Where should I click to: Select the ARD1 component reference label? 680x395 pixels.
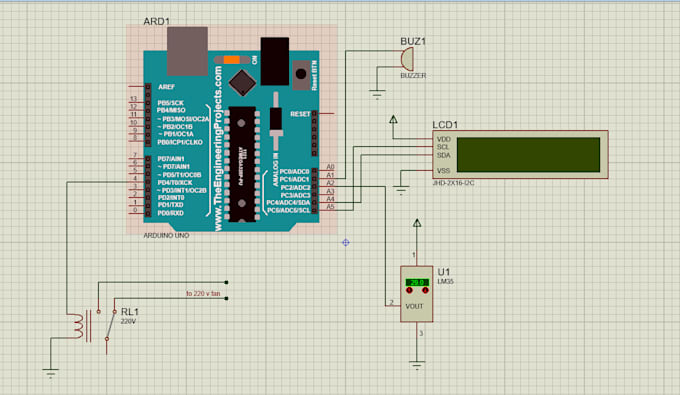pos(157,21)
